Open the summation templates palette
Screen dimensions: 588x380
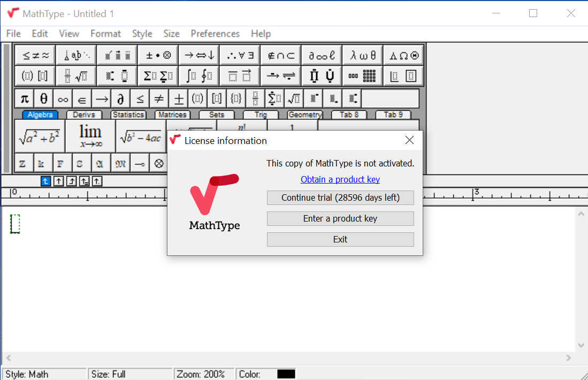click(x=158, y=76)
